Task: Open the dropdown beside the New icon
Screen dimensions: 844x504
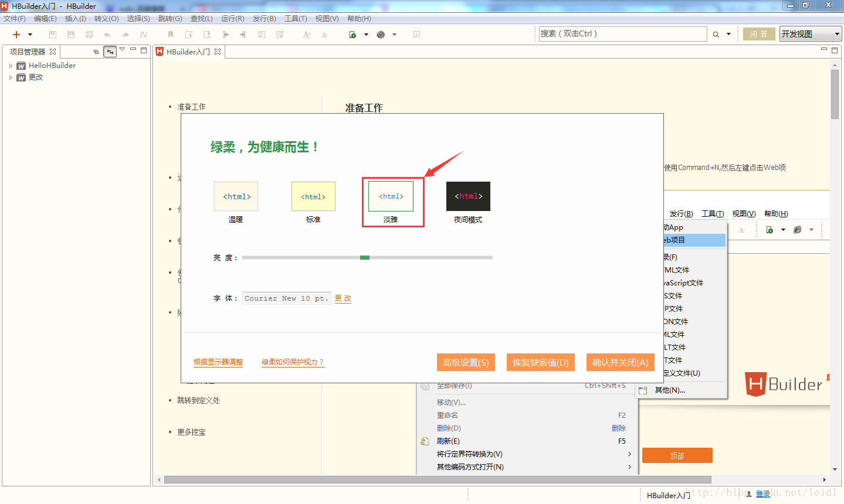Action: tap(30, 35)
